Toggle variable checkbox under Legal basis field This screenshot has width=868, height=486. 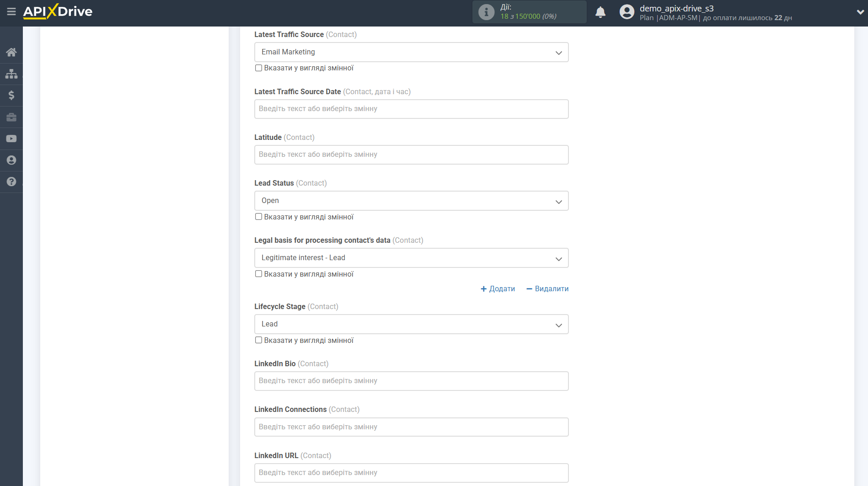click(x=258, y=274)
